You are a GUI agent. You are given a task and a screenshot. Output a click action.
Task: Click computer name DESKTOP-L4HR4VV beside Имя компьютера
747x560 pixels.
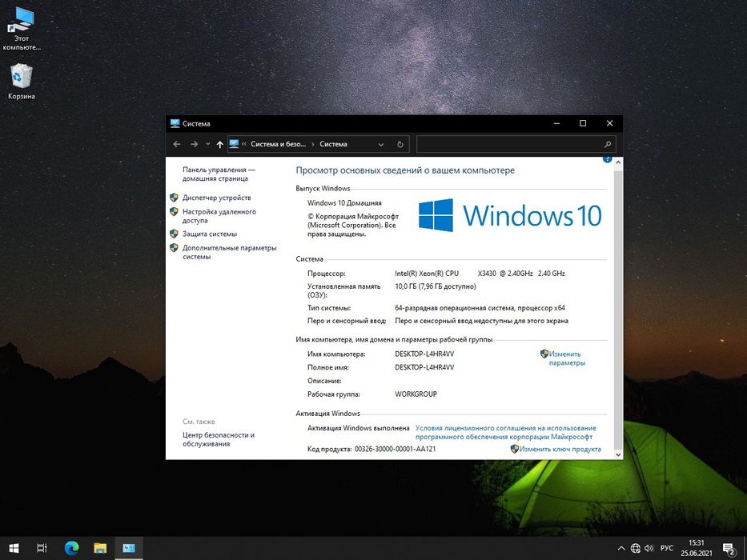tap(424, 354)
